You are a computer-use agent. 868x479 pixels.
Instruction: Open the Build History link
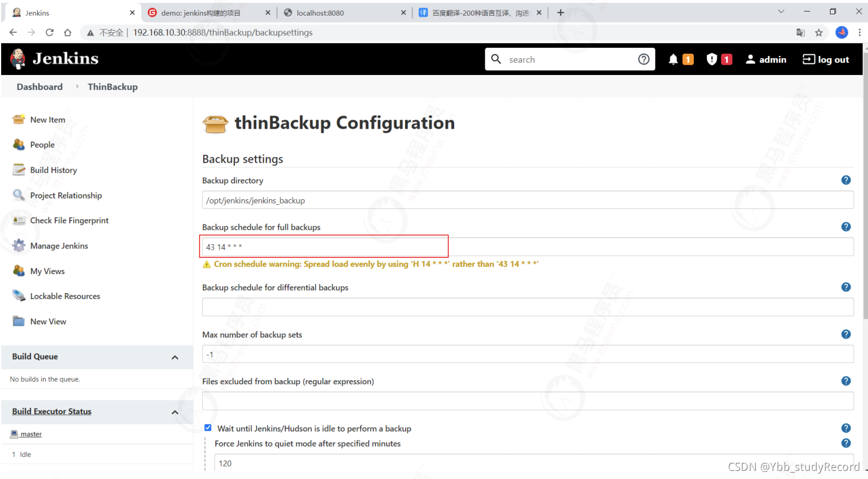pos(54,170)
